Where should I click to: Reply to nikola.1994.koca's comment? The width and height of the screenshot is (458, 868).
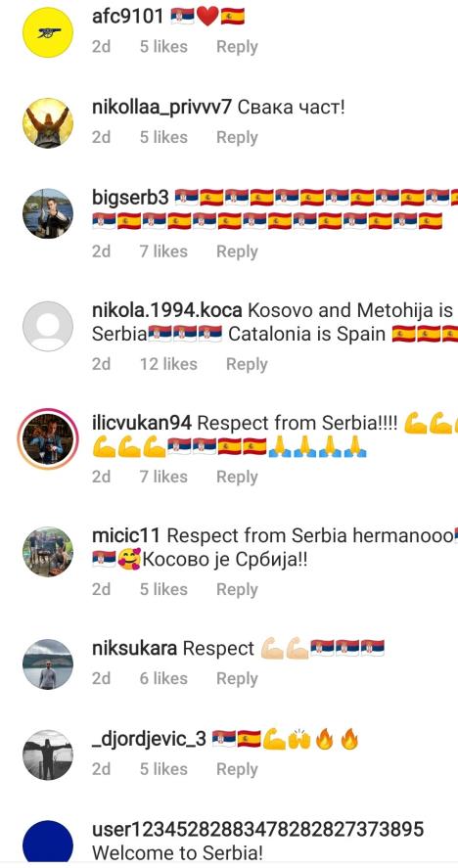pyautogui.click(x=247, y=364)
